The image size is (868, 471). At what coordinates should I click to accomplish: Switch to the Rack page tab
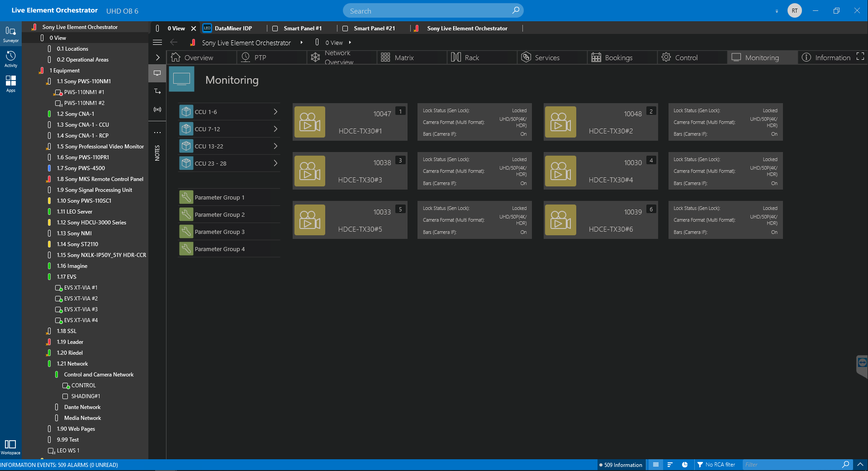tap(482, 57)
